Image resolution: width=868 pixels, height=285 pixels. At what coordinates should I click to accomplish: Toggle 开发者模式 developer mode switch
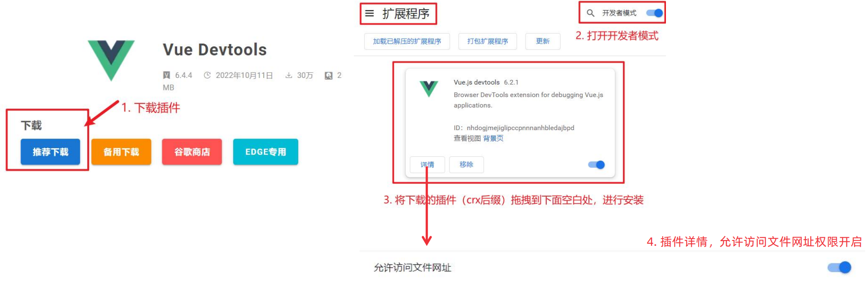point(654,13)
